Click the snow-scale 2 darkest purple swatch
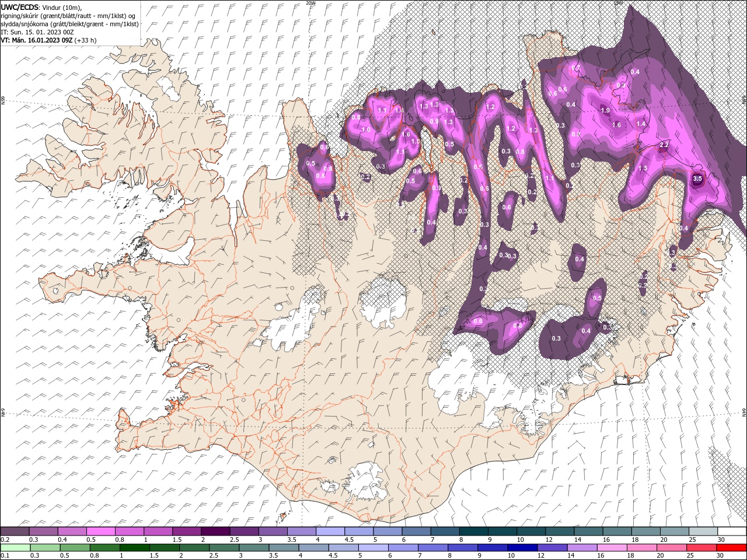 pyautogui.click(x=215, y=531)
